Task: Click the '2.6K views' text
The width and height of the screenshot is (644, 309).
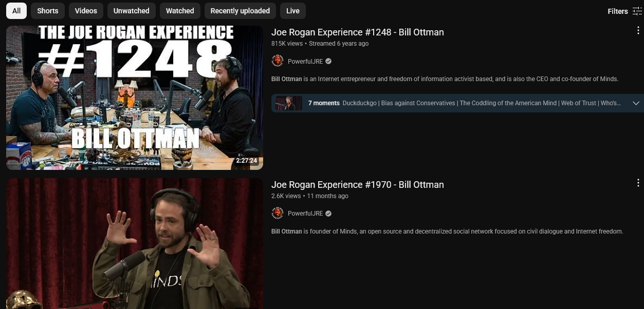Action: coord(286,196)
